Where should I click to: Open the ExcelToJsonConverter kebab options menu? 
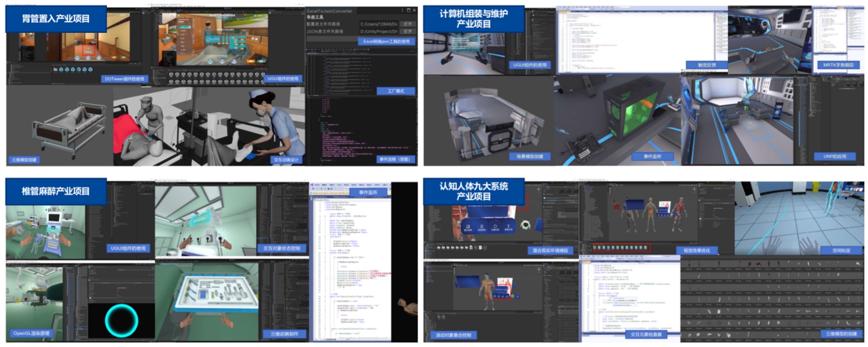(x=402, y=10)
